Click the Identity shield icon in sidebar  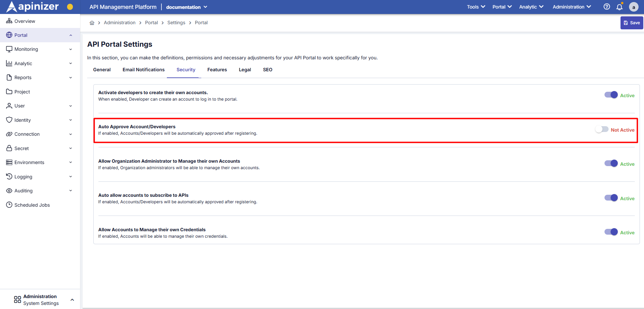pyautogui.click(x=9, y=120)
